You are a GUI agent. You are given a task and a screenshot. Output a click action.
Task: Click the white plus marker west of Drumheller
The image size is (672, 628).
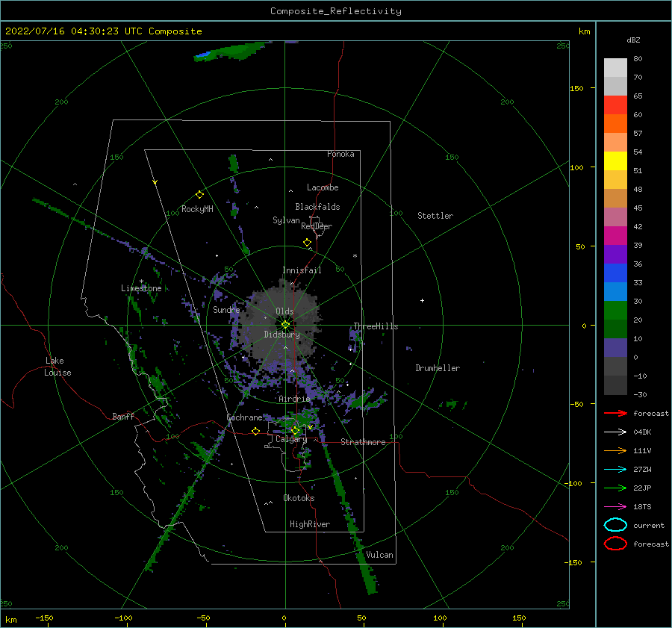click(422, 300)
